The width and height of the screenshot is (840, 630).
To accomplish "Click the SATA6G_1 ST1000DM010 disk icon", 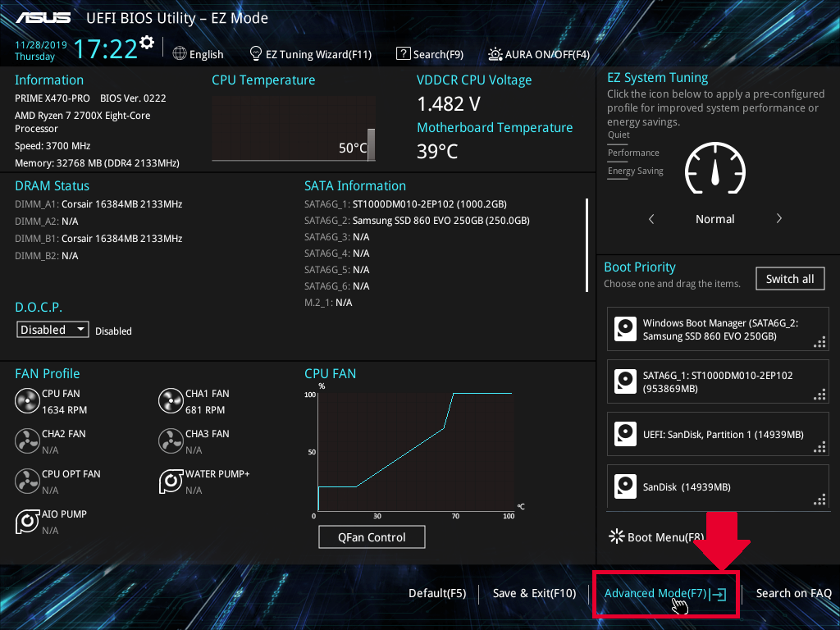I will coord(625,381).
